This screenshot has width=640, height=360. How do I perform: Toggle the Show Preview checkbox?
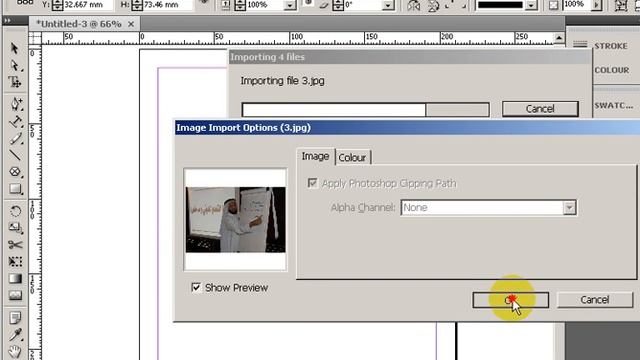(196, 287)
